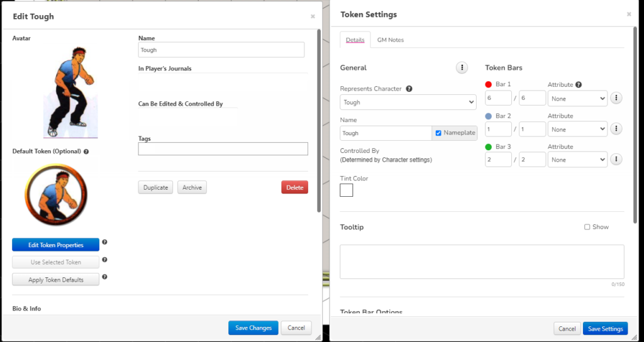Open the Bar 2 three-dot options menu
This screenshot has width=644, height=342.
tap(616, 129)
